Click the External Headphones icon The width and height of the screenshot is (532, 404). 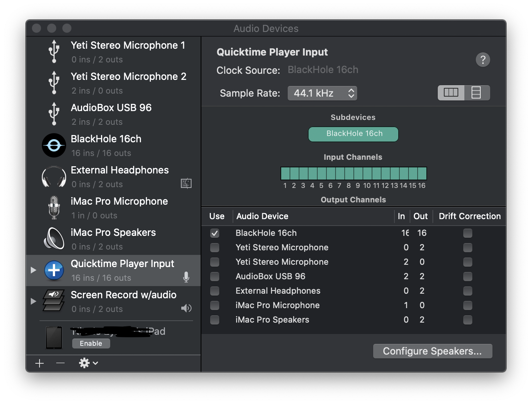(x=54, y=177)
